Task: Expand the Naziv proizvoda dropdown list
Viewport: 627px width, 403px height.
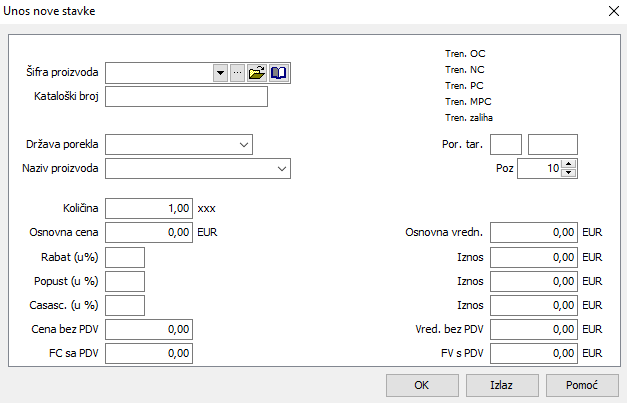Action: (x=281, y=169)
